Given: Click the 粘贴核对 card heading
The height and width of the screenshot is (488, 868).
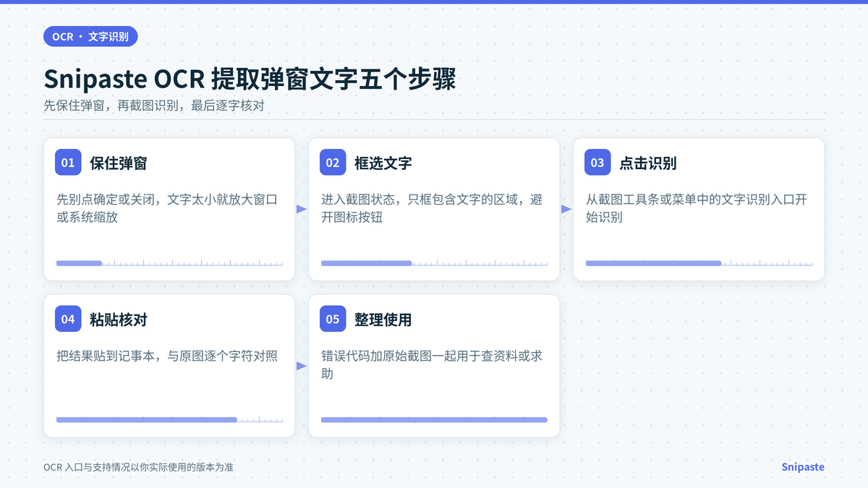Looking at the screenshot, I should pos(119,319).
